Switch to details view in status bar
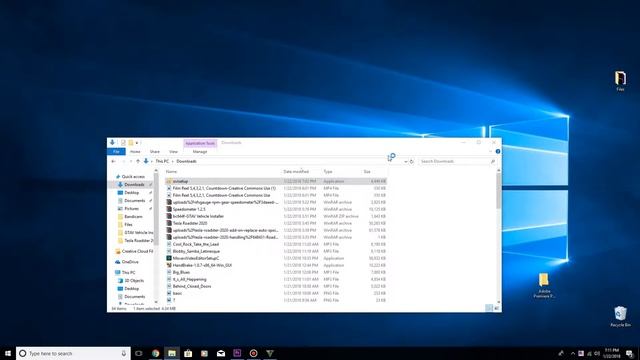Image resolution: width=640 pixels, height=360 pixels. pos(489,308)
